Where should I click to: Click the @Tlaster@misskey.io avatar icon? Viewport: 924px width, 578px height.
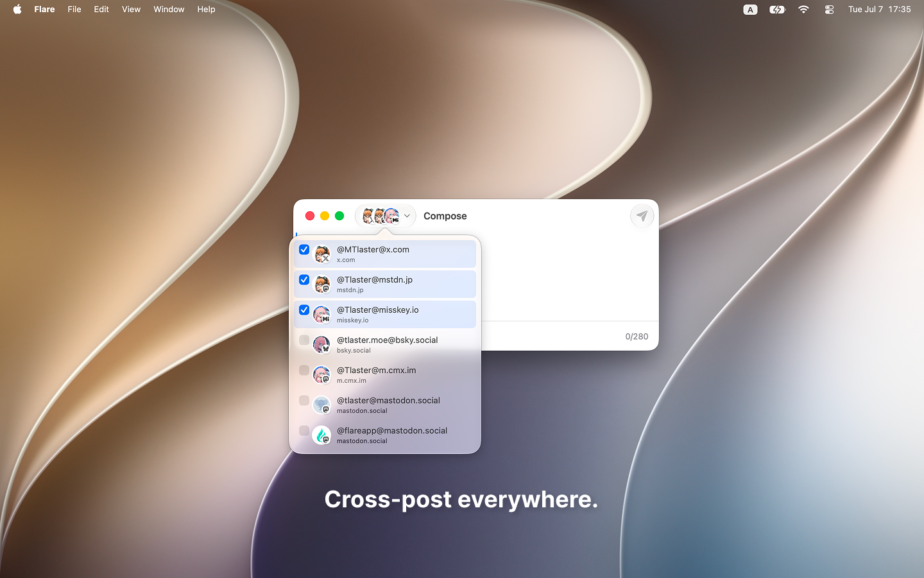point(321,314)
